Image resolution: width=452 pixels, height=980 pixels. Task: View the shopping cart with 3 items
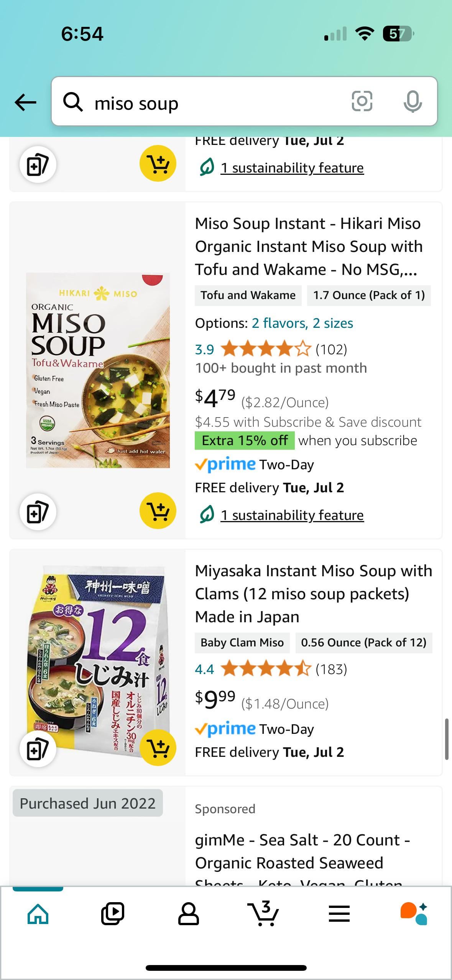click(x=263, y=913)
